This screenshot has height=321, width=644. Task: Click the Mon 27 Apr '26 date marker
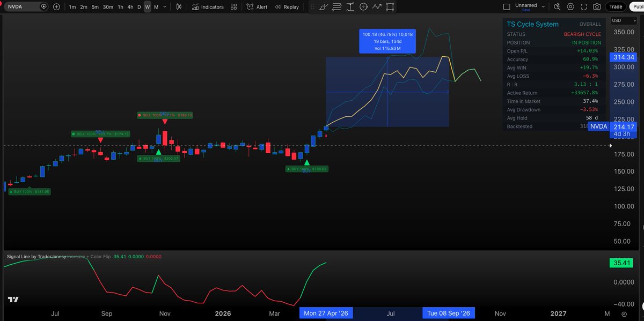click(326, 313)
